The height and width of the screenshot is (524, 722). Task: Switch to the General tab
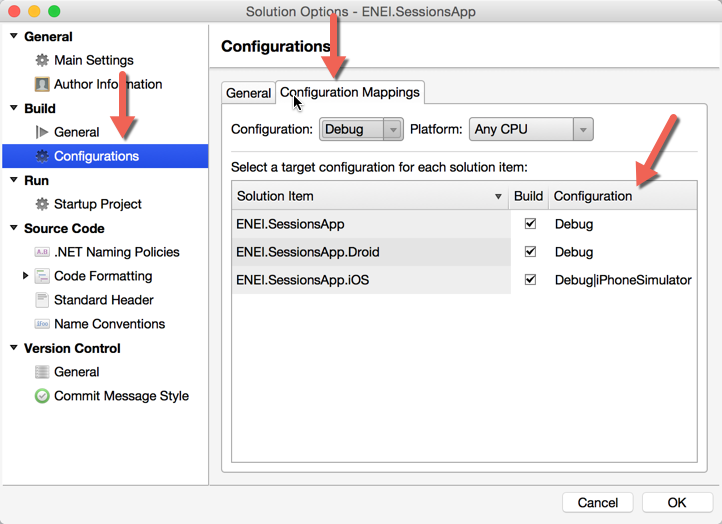pyautogui.click(x=248, y=93)
